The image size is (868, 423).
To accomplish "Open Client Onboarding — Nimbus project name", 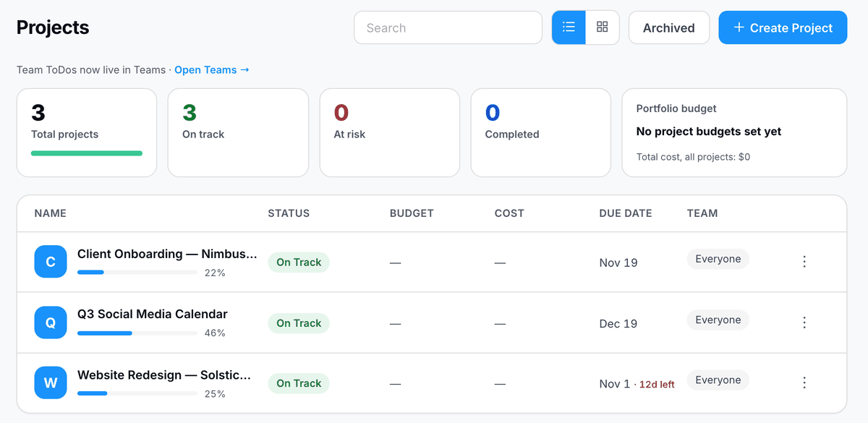I will [167, 254].
